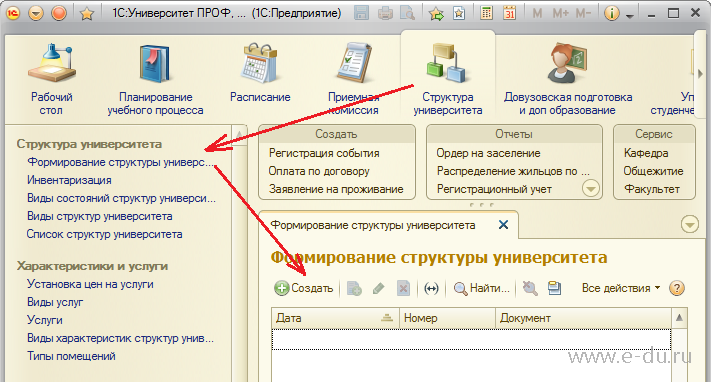The width and height of the screenshot is (711, 382).
Task: Open the Расписание section
Action: 260,73
